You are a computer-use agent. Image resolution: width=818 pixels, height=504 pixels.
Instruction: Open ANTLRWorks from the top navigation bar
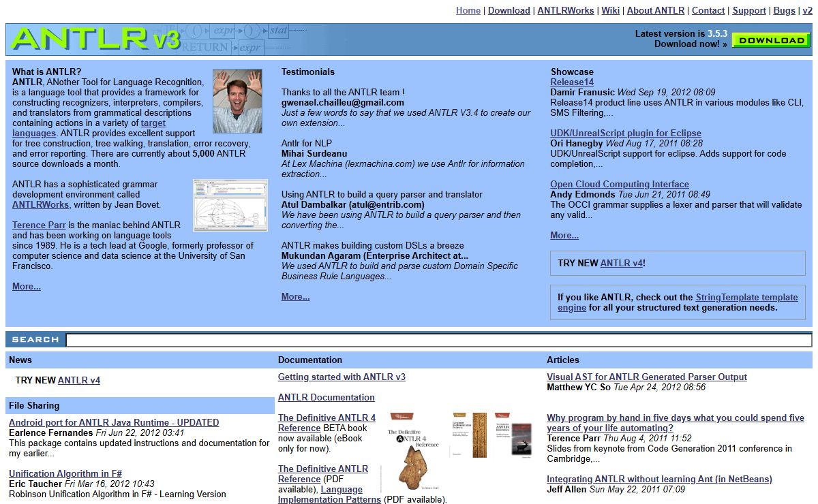click(566, 10)
